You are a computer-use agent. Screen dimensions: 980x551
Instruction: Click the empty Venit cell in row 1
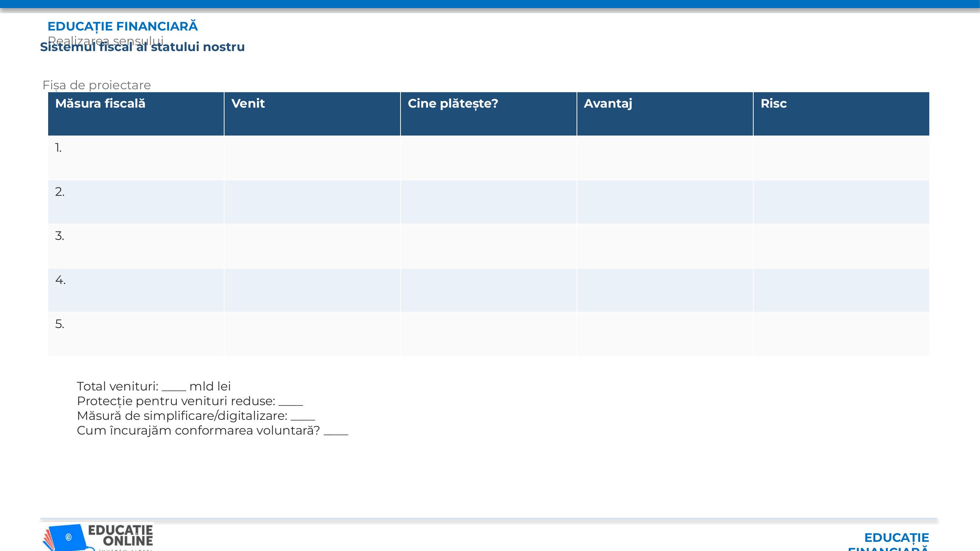click(x=312, y=158)
